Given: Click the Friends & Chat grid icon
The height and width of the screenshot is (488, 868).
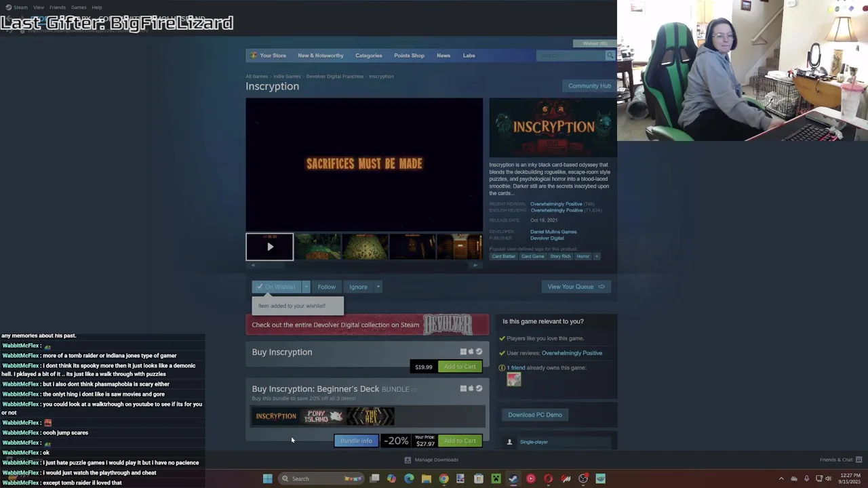Looking at the screenshot, I should pos(859,460).
